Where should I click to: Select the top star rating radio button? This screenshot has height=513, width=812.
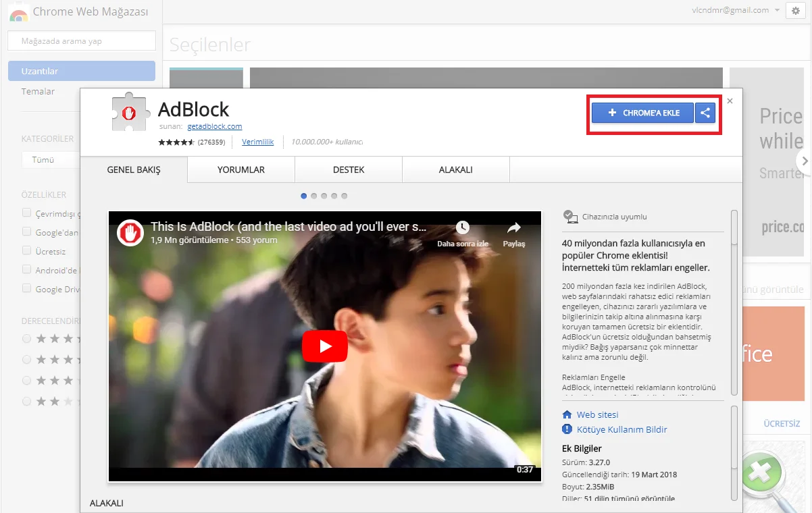27,338
